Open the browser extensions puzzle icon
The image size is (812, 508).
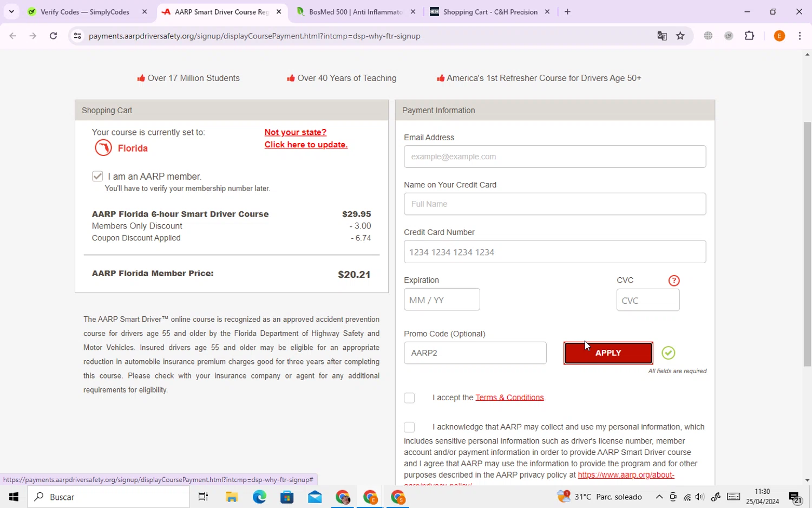(x=750, y=36)
